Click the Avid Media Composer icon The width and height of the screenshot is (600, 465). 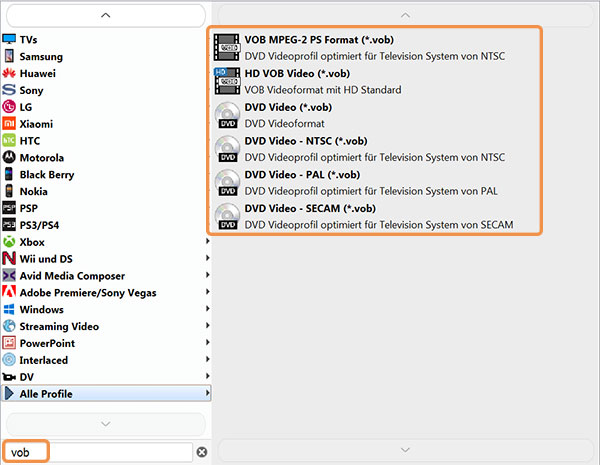click(9, 275)
